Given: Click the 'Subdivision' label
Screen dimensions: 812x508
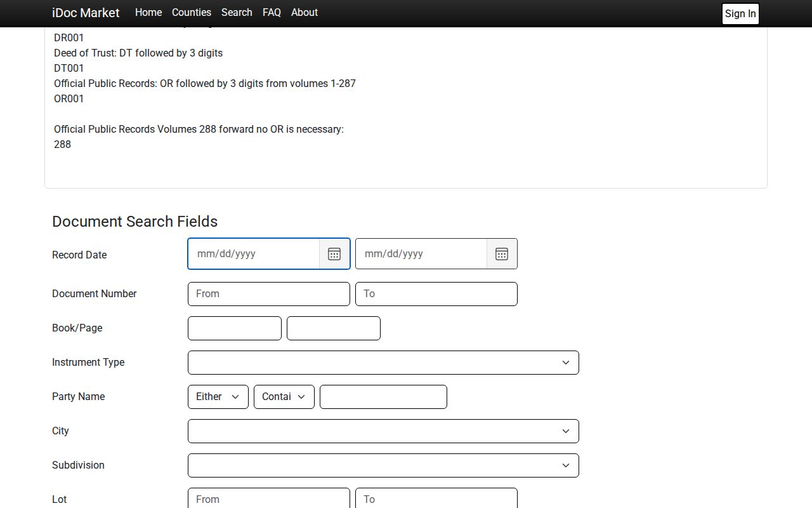Looking at the screenshot, I should (78, 465).
